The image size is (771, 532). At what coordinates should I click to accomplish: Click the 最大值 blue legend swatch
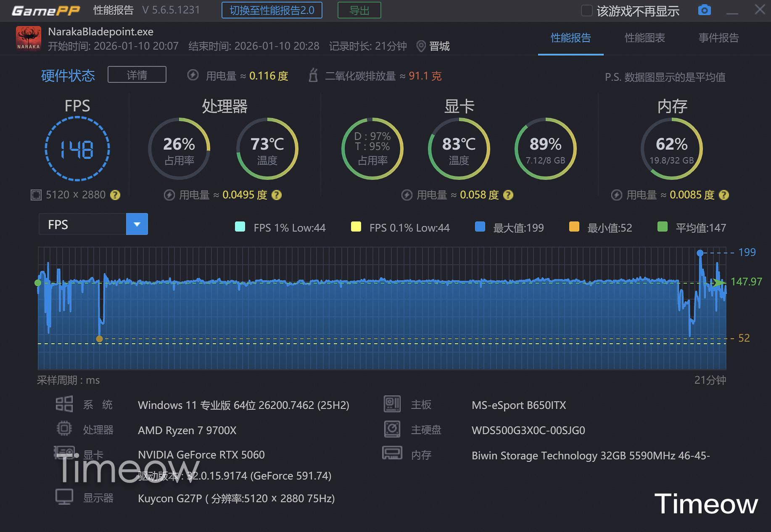tap(480, 226)
